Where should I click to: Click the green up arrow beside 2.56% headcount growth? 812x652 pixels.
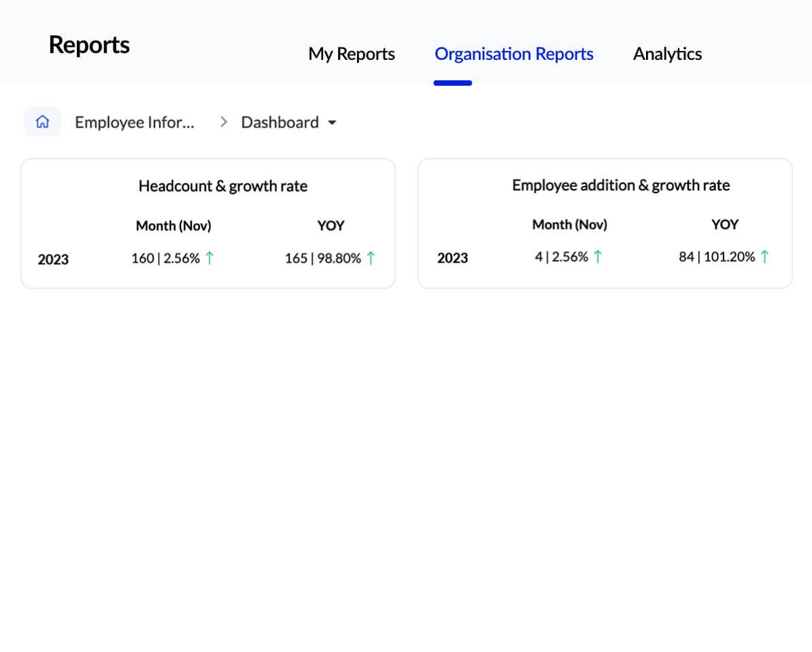[x=209, y=258]
